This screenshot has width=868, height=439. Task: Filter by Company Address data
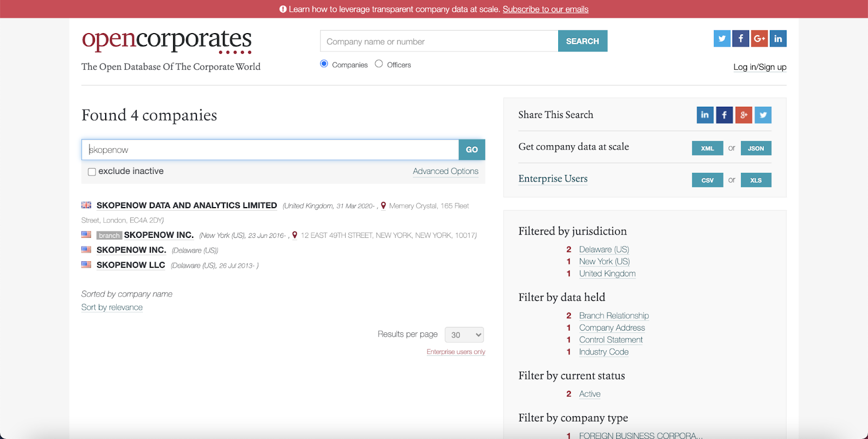[x=612, y=328]
